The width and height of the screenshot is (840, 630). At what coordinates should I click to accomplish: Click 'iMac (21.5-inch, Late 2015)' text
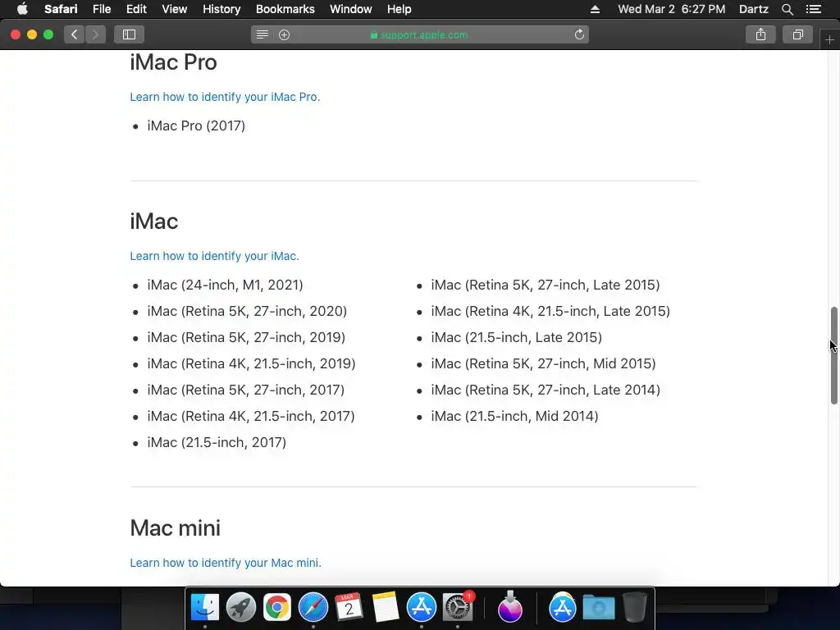click(517, 337)
